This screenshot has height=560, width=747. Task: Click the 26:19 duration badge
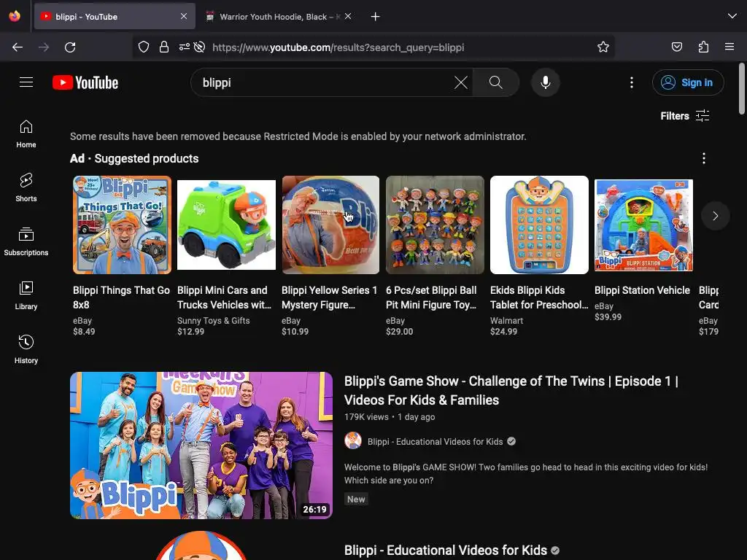point(315,509)
